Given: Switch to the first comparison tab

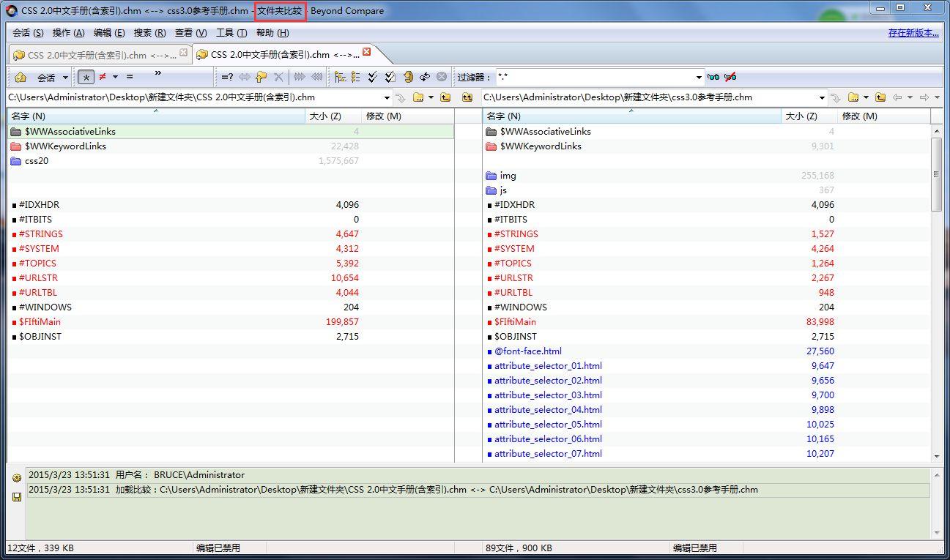Looking at the screenshot, I should [95, 53].
